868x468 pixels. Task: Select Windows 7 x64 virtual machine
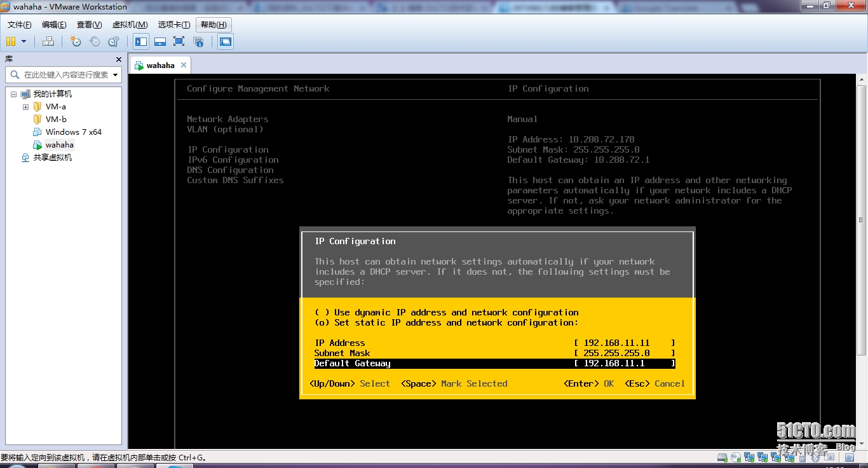pos(73,132)
